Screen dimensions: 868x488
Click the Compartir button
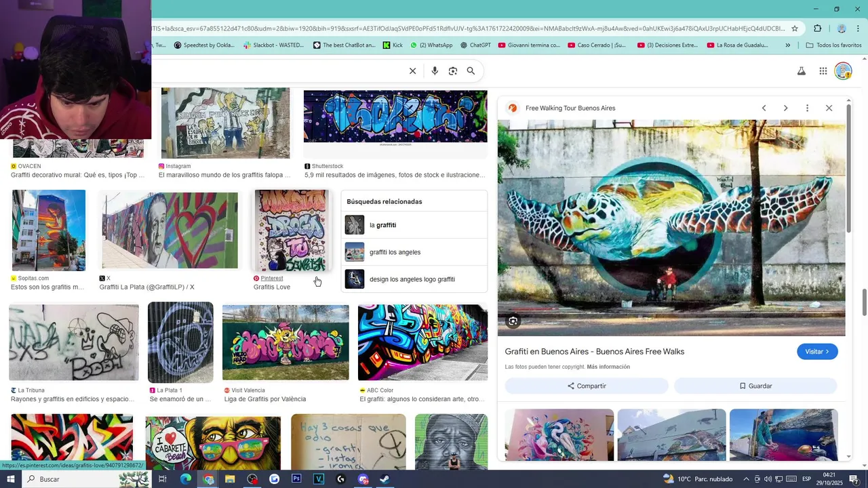click(x=587, y=386)
